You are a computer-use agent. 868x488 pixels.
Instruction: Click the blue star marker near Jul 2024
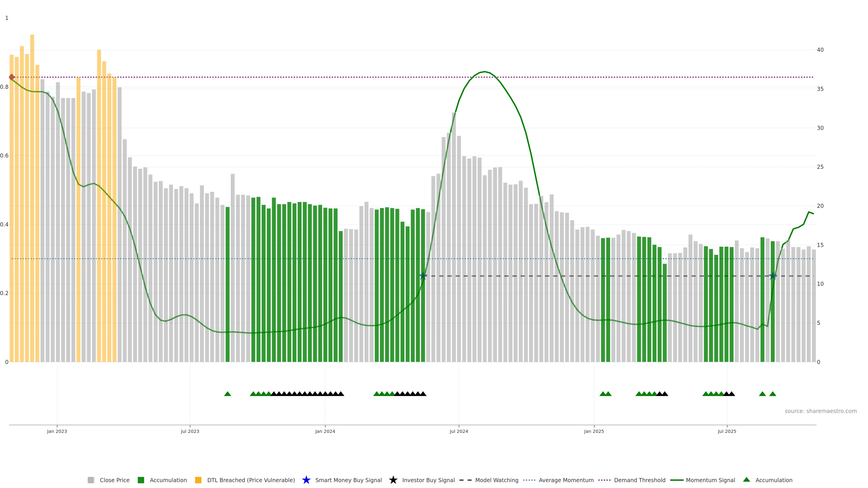[423, 276]
